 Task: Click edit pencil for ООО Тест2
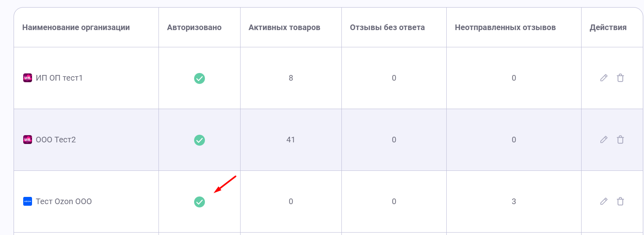pyautogui.click(x=604, y=140)
